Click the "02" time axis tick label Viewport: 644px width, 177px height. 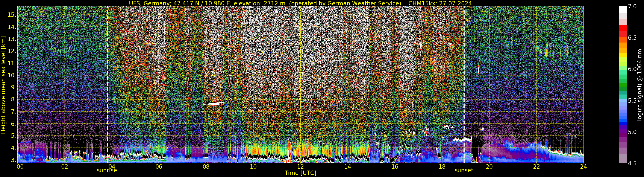tap(65, 166)
